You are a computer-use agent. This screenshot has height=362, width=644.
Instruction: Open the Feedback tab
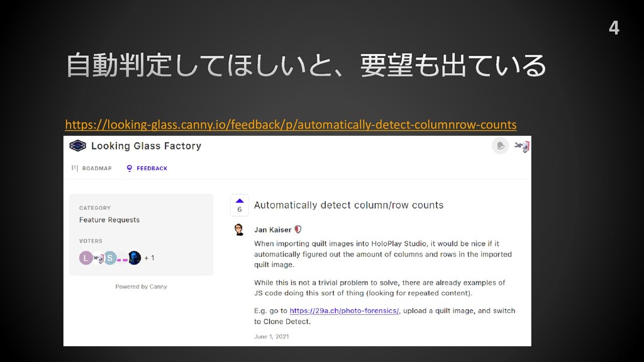147,168
